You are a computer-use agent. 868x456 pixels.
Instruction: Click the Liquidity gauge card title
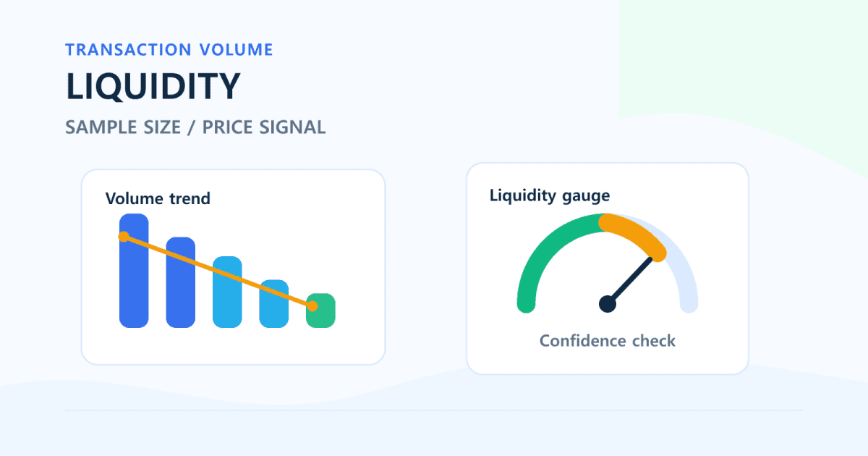tap(550, 195)
